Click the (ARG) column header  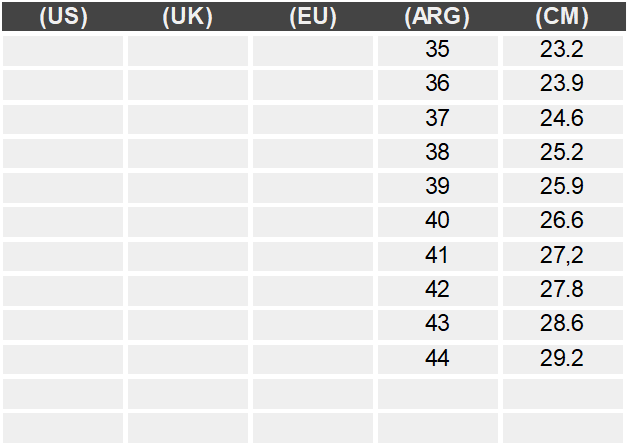[x=437, y=17]
